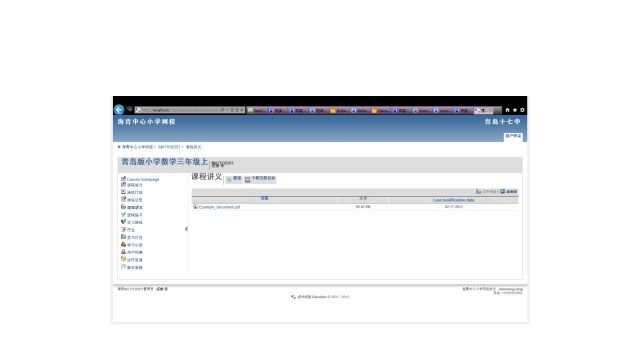Collapse the left sidebar with the arrow
The height and width of the screenshot is (360, 640).
coord(186,229)
